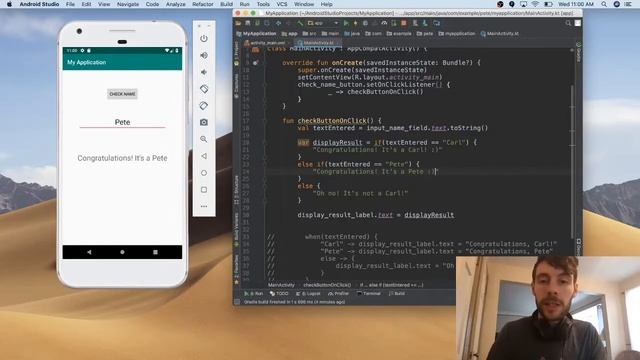Click the emulator sidebar home circle icon
640x360 pixels.
(x=204, y=173)
